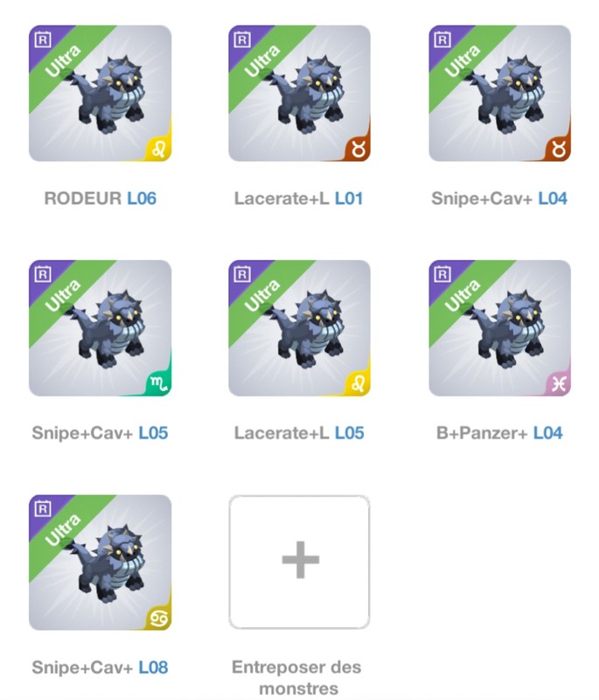Click the Ultra ribbon on Snipe+Cav+ L05
This screenshot has width=599, height=700.
coord(63,297)
